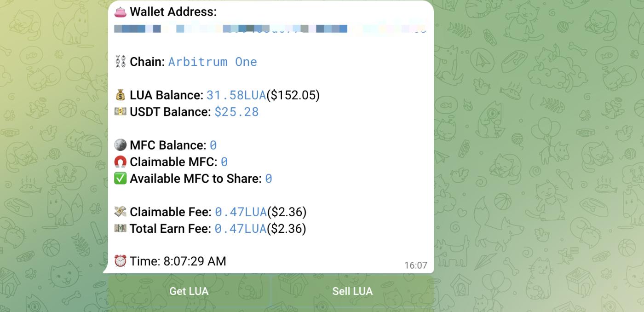Copy the Arbitrum One chain text
This screenshot has height=312, width=644.
tap(213, 62)
